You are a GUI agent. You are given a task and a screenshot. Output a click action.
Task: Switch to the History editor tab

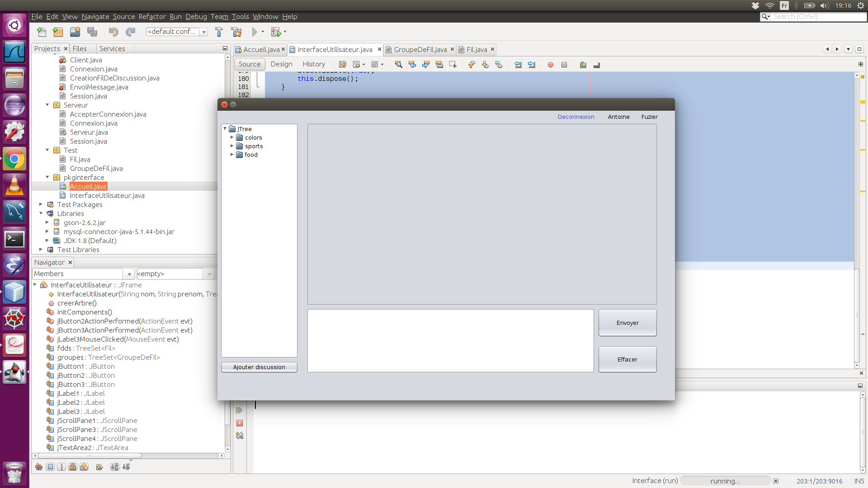pos(312,64)
